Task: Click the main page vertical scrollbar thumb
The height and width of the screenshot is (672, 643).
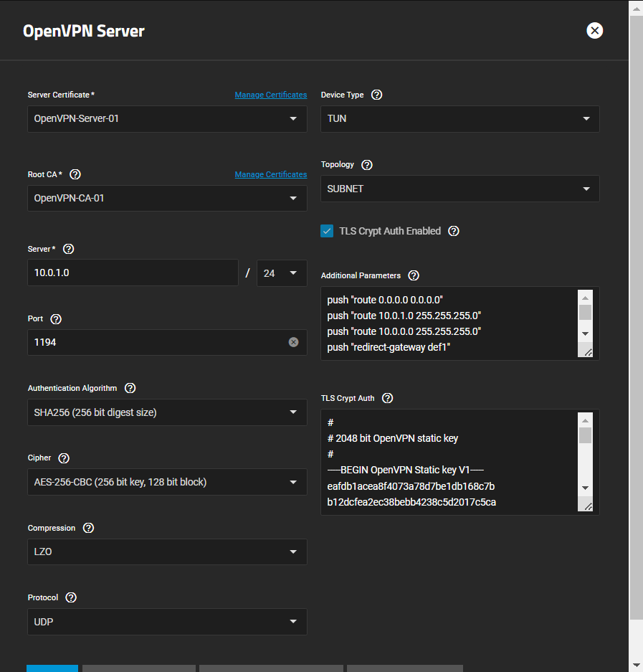Action: pyautogui.click(x=636, y=317)
